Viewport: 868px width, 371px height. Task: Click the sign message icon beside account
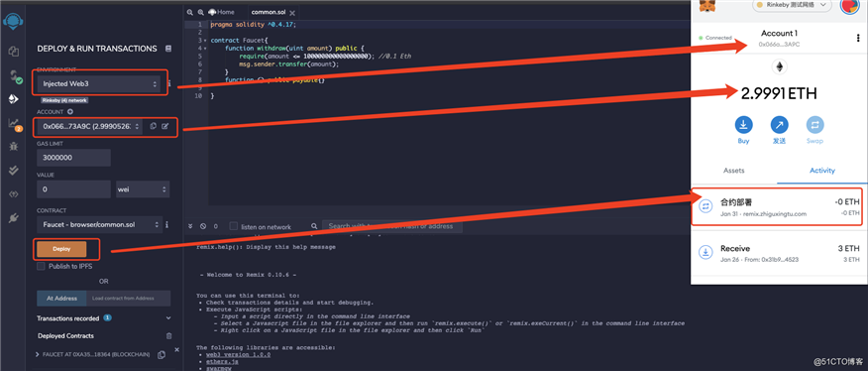164,126
